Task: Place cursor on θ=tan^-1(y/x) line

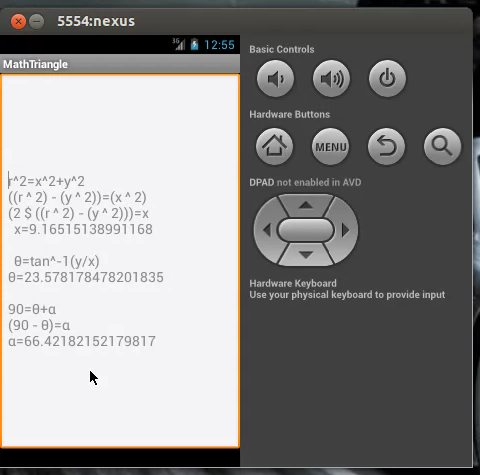Action: point(57,261)
